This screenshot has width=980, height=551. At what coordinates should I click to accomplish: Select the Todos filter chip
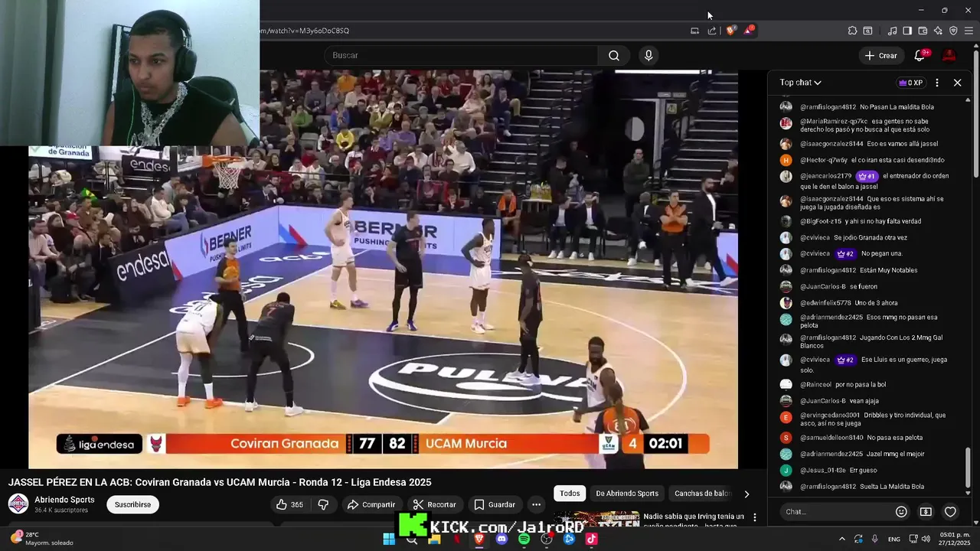point(570,494)
